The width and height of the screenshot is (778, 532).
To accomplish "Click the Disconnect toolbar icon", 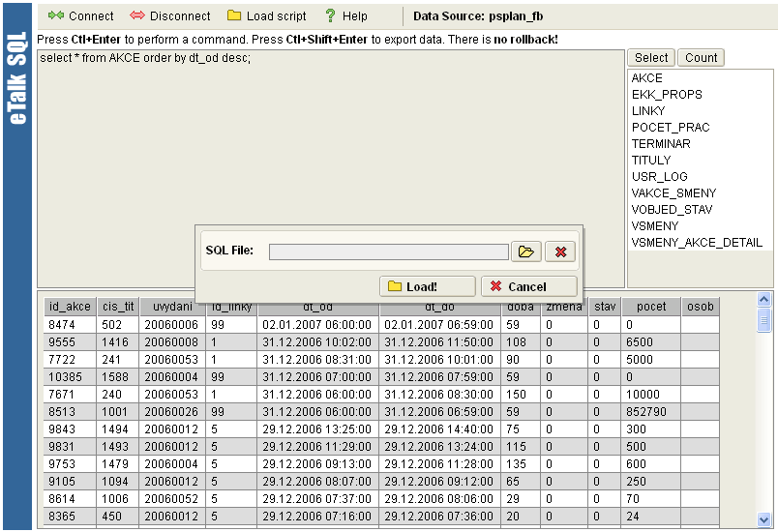I will pos(169,16).
